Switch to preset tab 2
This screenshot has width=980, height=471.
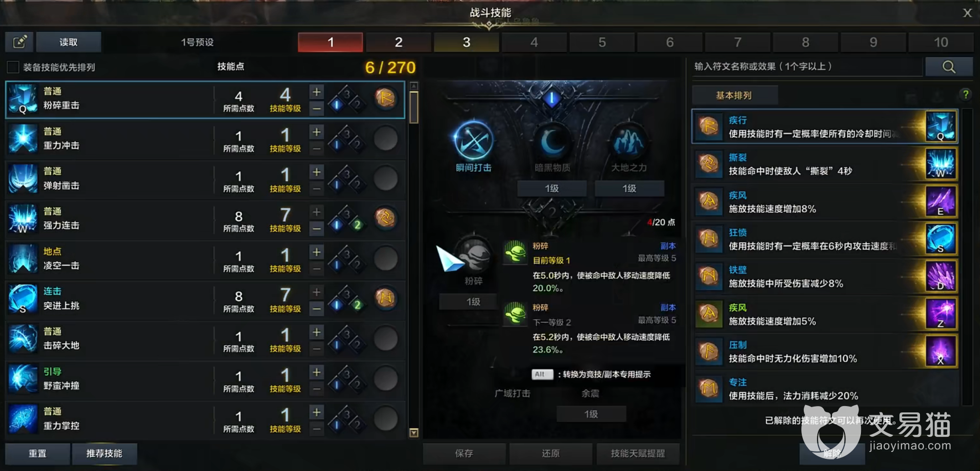398,42
